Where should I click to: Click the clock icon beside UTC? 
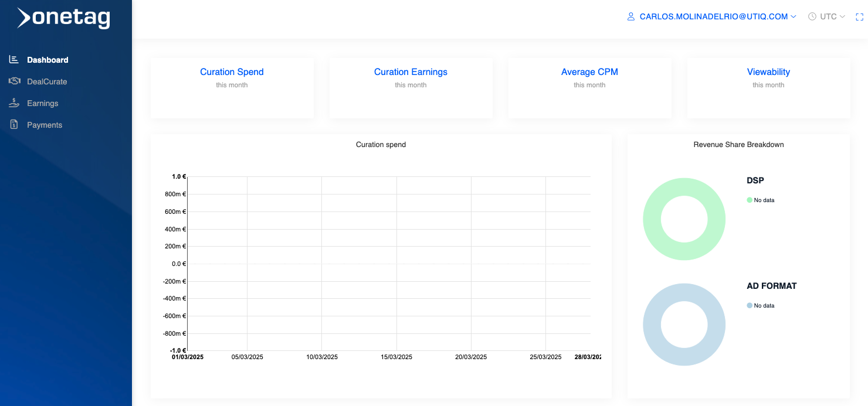click(x=812, y=17)
